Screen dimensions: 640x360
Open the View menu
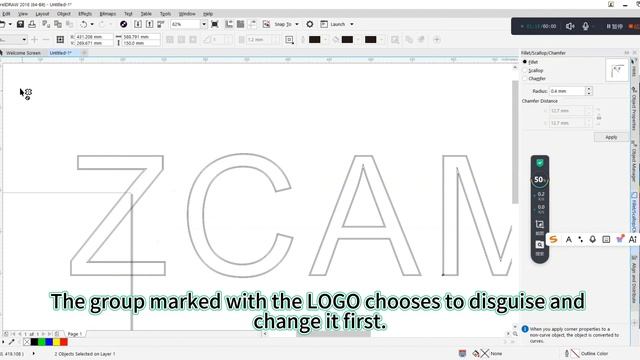(23, 14)
